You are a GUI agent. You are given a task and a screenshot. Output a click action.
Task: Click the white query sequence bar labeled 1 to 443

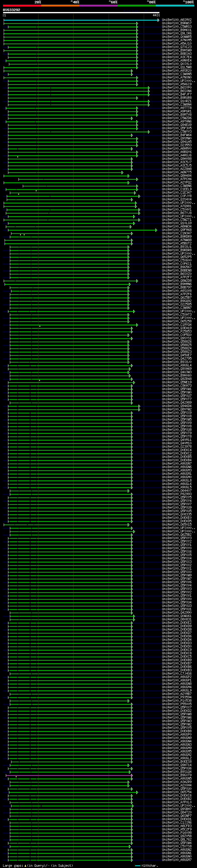81,12
